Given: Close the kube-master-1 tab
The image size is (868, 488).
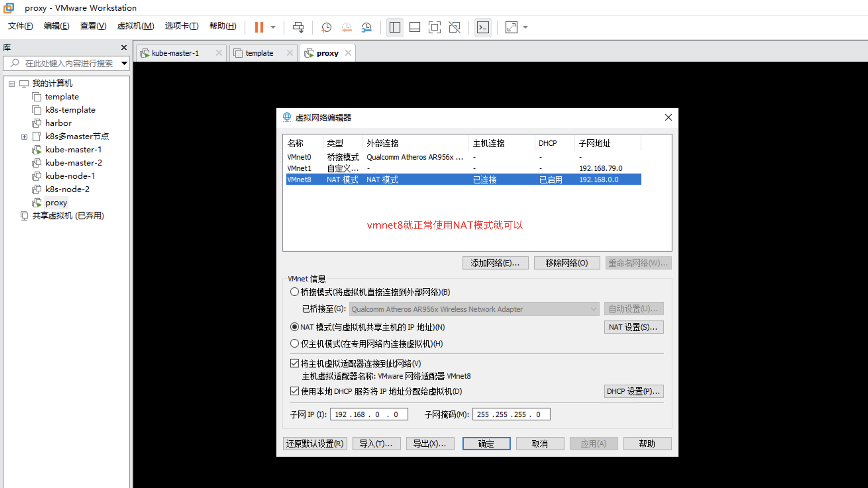Looking at the screenshot, I should pos(219,53).
